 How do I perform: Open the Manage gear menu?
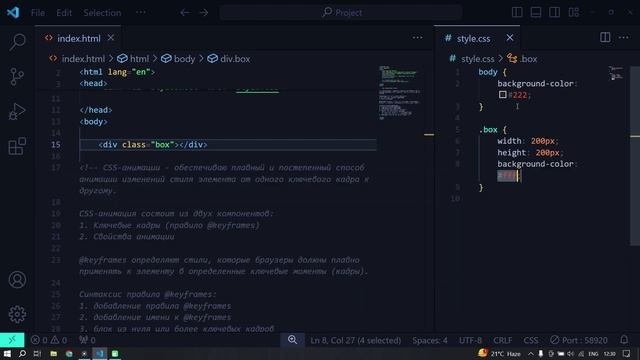coord(17,314)
